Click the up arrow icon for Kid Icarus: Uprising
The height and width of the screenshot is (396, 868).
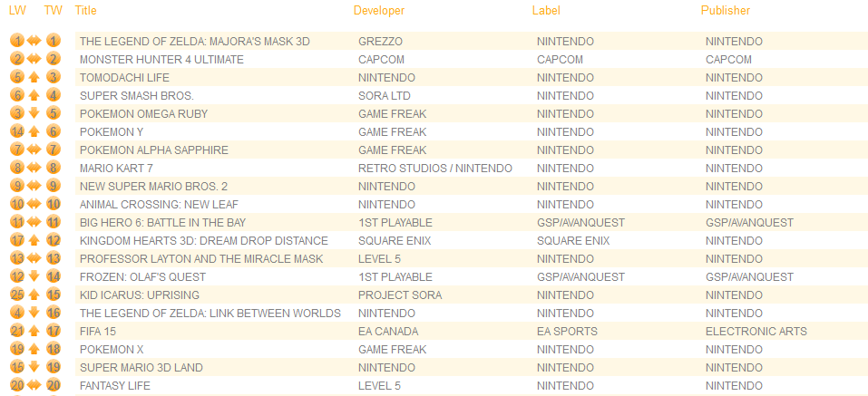34,295
